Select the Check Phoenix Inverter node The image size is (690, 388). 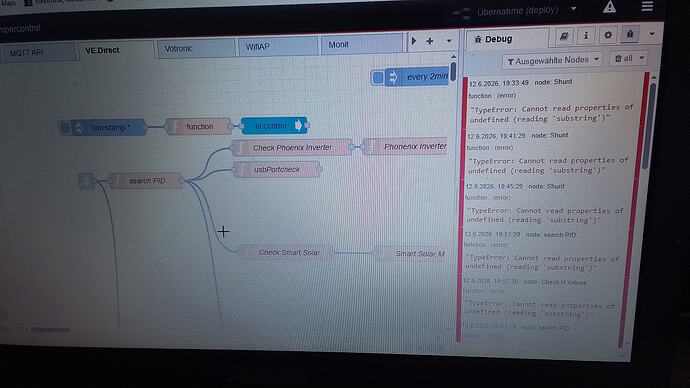[x=292, y=148]
